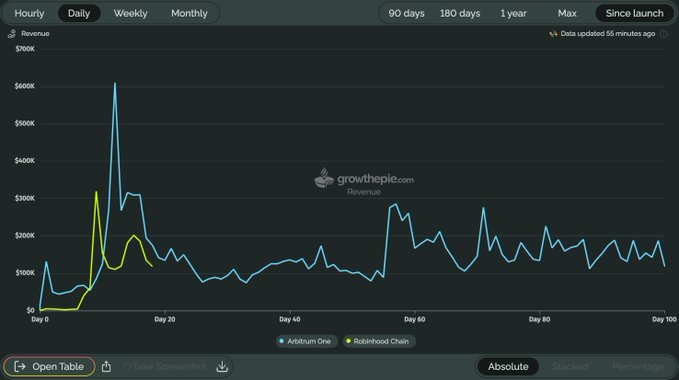Set timespan to 90 days

(x=406, y=13)
